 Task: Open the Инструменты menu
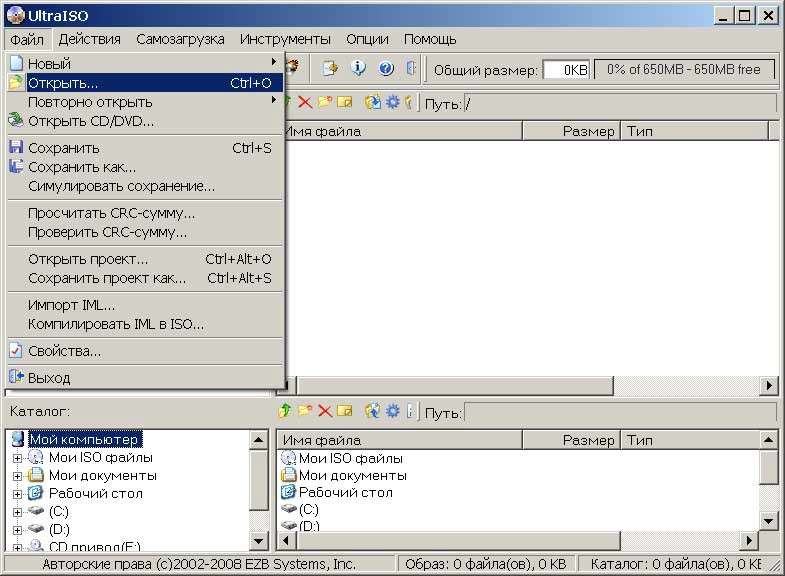coord(285,39)
